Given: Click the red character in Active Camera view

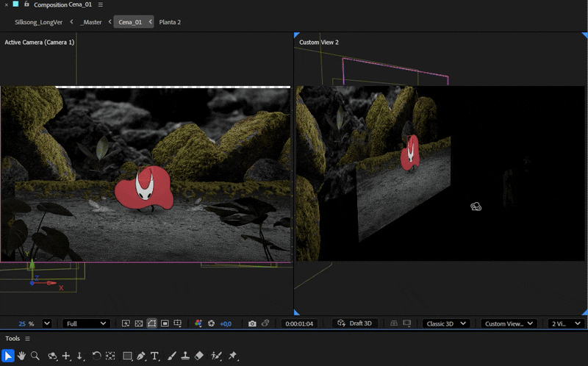Looking at the screenshot, I should (x=144, y=188).
